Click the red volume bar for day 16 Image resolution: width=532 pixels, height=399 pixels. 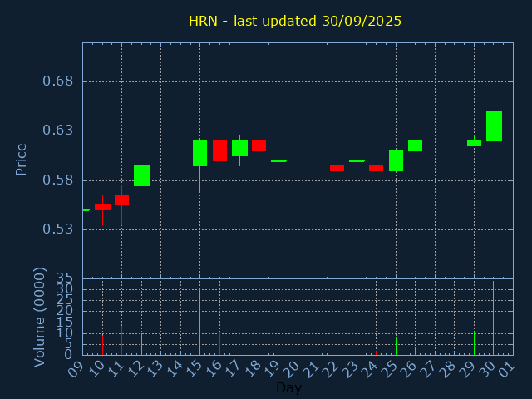(x=219, y=343)
